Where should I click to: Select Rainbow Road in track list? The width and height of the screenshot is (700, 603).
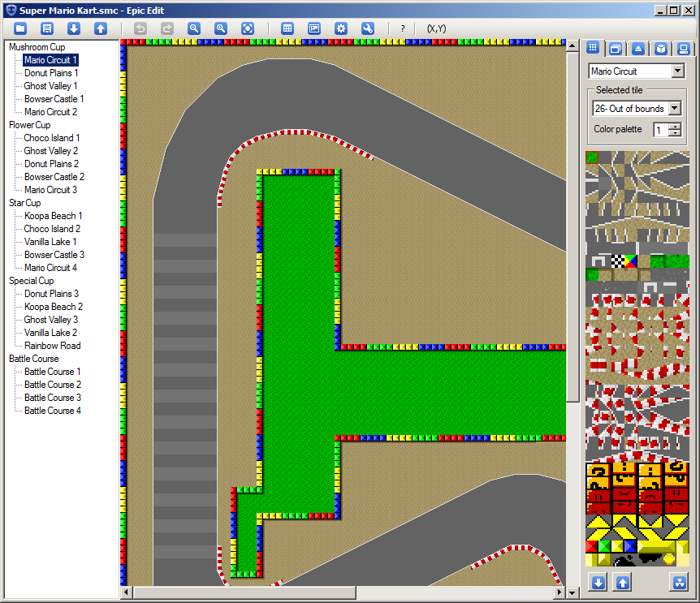point(52,346)
